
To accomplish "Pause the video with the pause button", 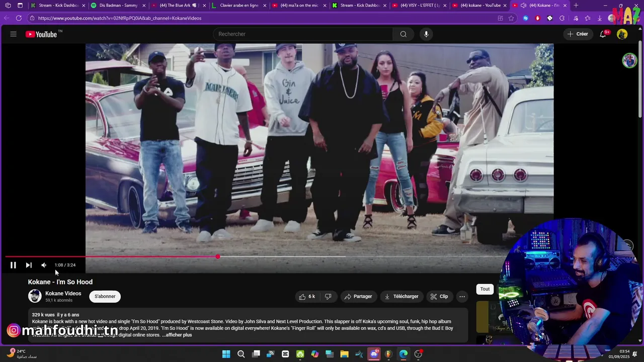I will (x=13, y=265).
